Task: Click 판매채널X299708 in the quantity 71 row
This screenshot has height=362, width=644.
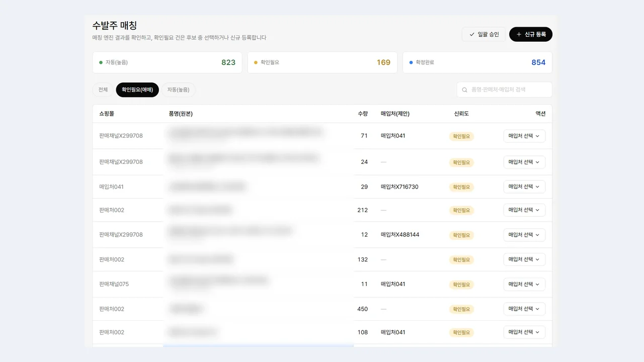Action: tap(121, 136)
